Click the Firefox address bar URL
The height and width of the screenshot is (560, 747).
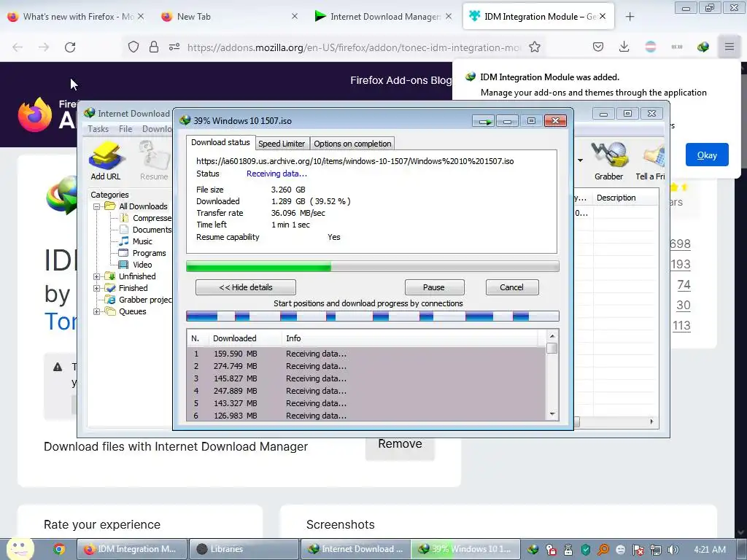click(x=354, y=47)
